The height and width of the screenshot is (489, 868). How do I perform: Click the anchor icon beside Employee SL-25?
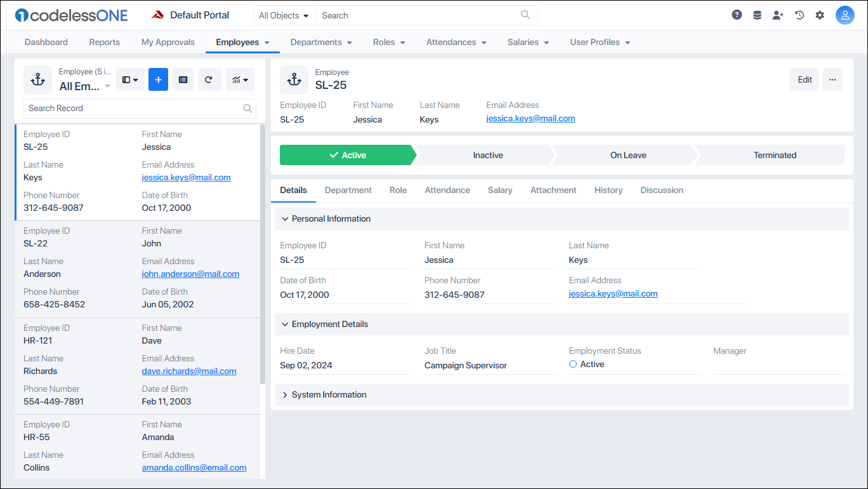(x=293, y=79)
